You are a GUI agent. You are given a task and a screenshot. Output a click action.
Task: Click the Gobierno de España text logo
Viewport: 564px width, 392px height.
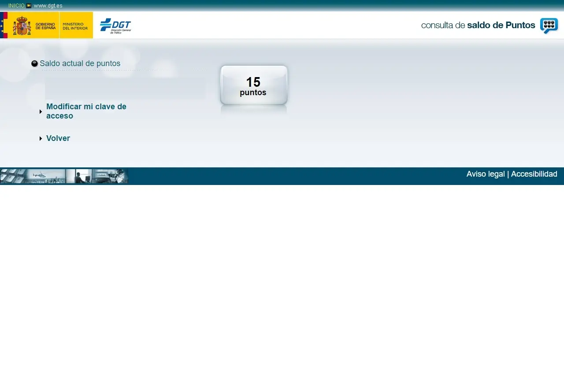45,26
